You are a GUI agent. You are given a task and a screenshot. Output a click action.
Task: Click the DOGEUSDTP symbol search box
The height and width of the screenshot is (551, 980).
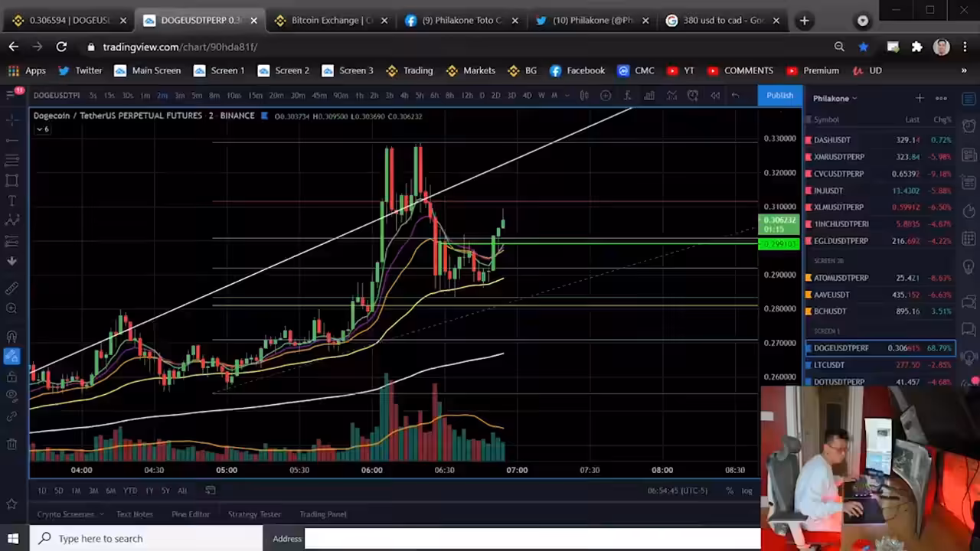pyautogui.click(x=56, y=96)
